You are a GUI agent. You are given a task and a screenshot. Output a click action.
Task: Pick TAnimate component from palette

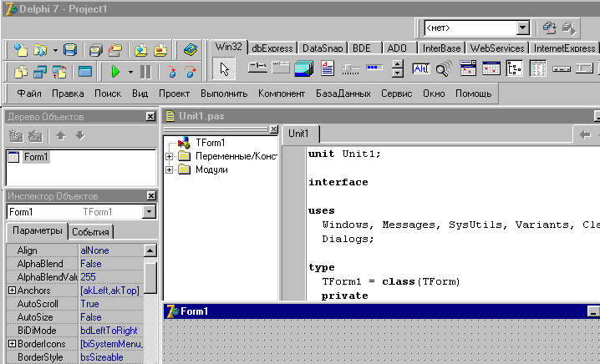[x=445, y=68]
